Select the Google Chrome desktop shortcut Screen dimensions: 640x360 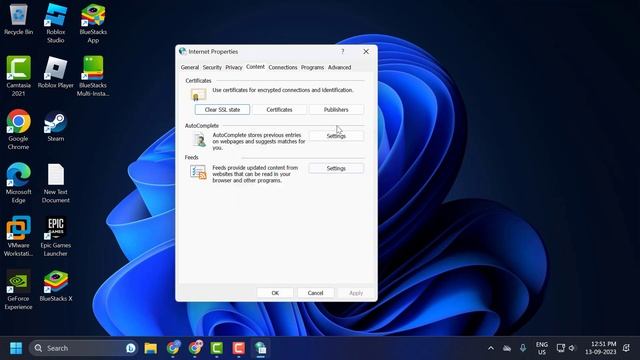[18, 129]
